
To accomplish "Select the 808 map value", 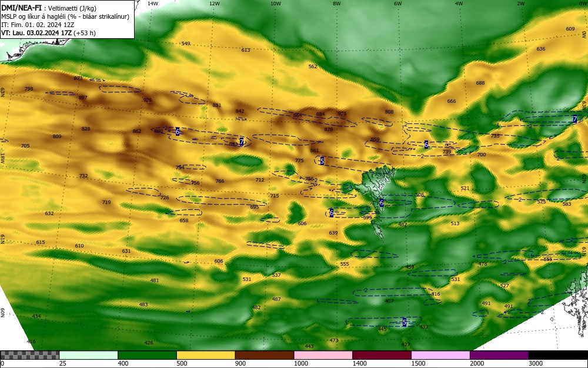I will pyautogui.click(x=389, y=112).
